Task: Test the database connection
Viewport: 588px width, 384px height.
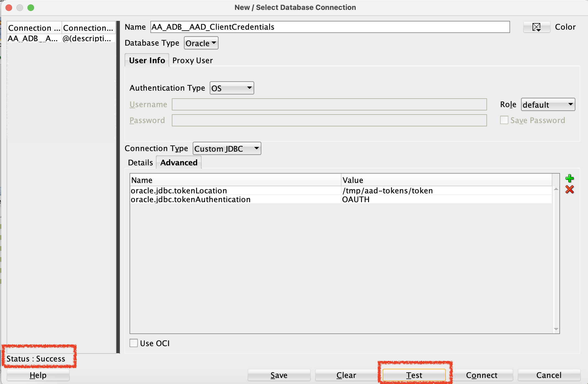Action: pos(415,375)
